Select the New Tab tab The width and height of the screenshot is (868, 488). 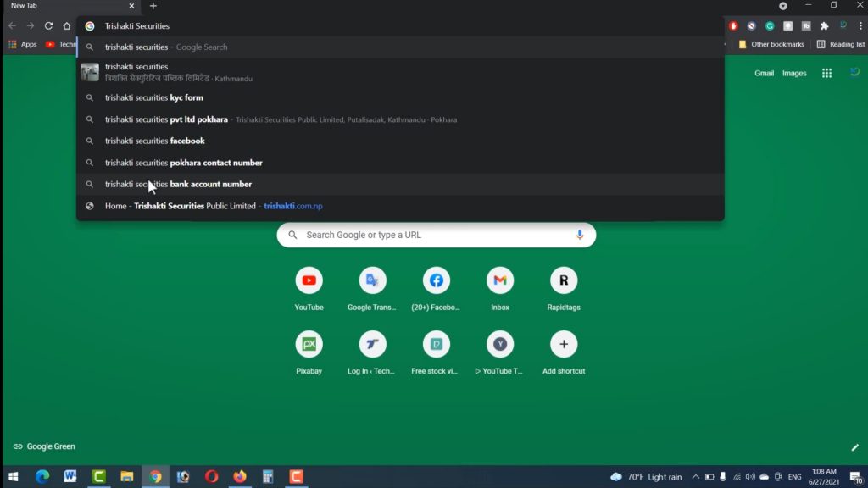[x=70, y=6]
